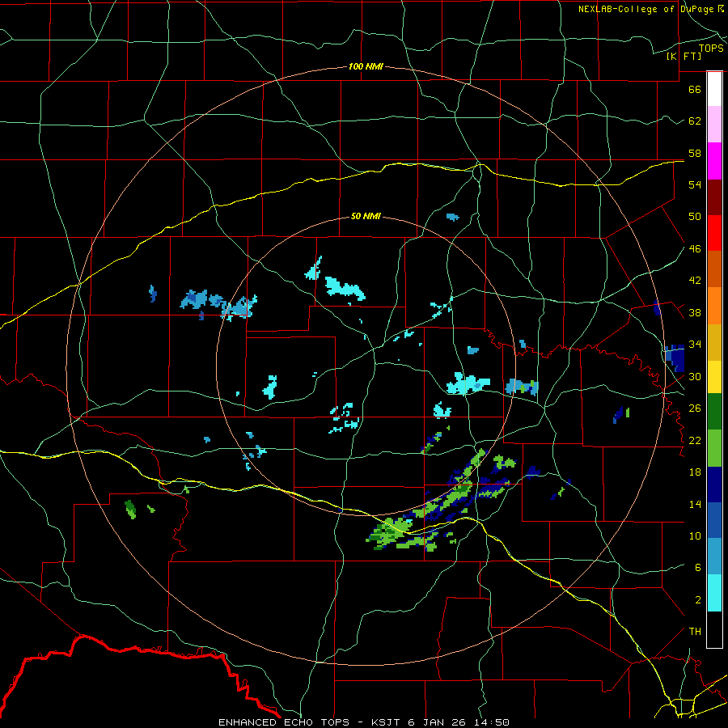Click the magenta swatch near 58
This screenshot has height=728, width=728.
(x=714, y=161)
